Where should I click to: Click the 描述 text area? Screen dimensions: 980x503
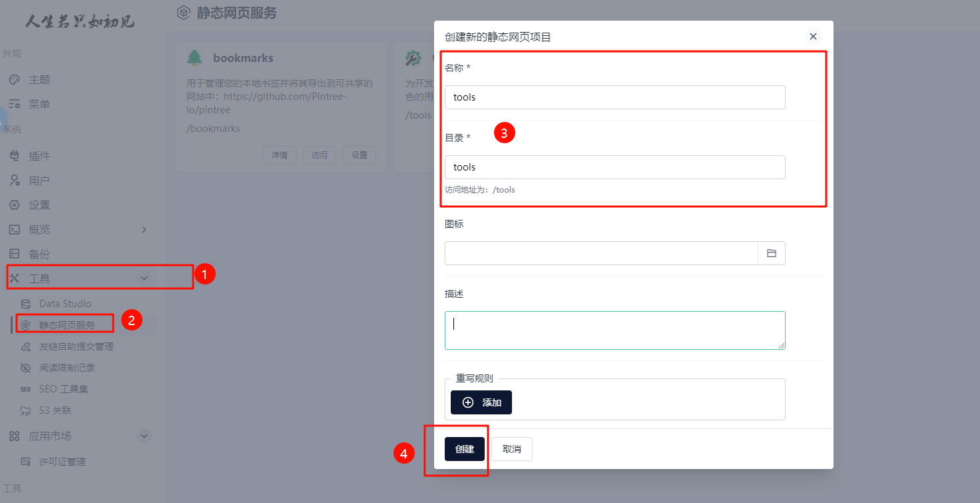[614, 330]
